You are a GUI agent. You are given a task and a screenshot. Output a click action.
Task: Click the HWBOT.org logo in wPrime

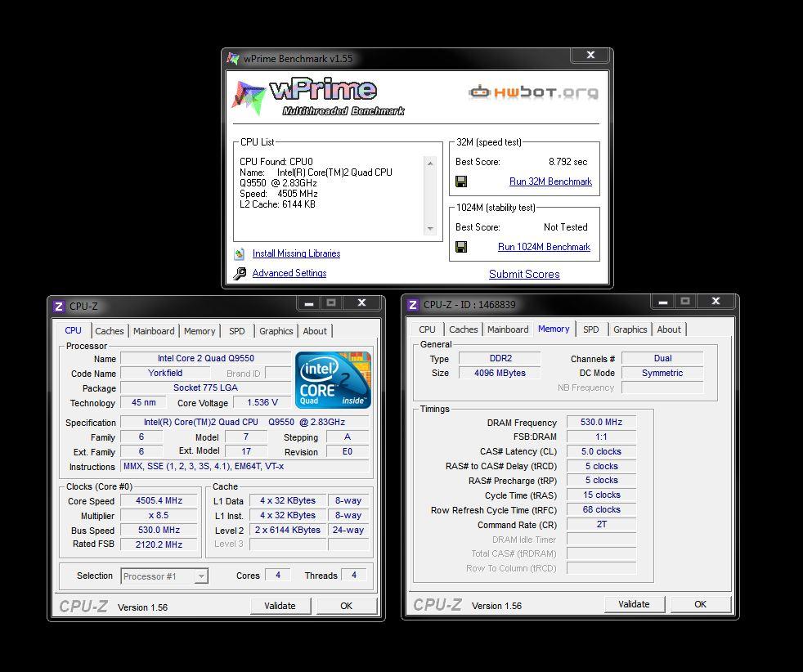[533, 92]
